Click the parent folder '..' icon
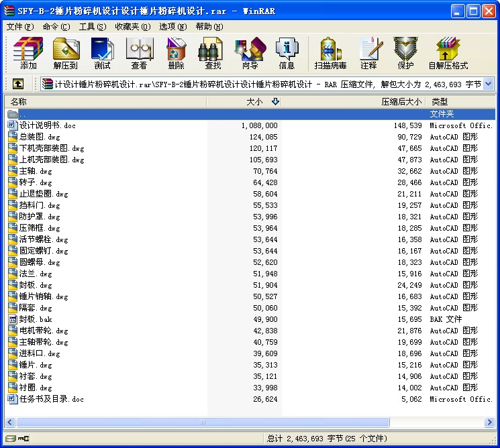 pos(12,114)
